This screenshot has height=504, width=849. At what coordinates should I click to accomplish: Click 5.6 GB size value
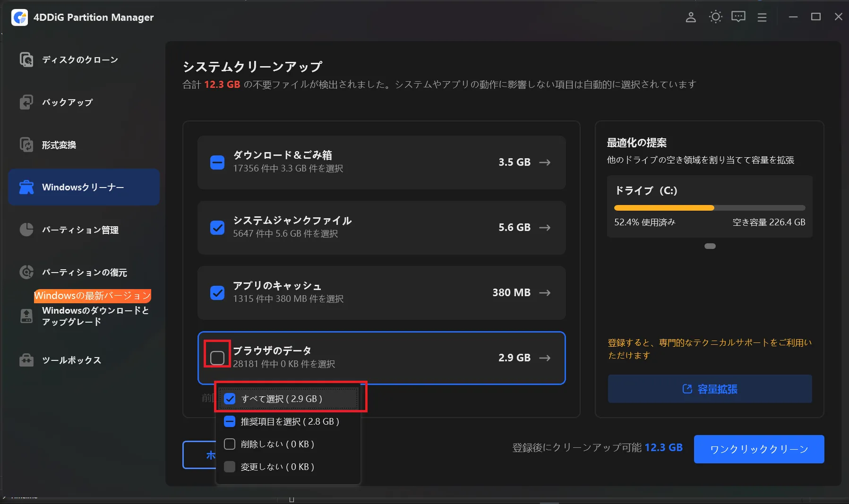tap(515, 228)
